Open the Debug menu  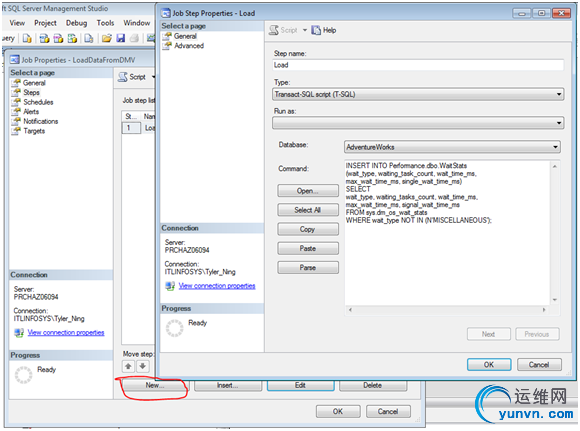coord(77,23)
